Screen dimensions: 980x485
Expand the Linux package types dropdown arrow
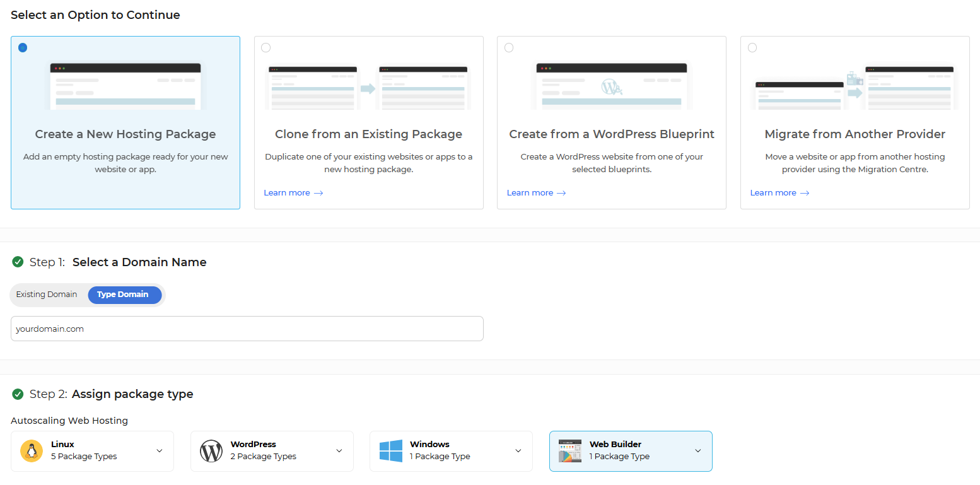click(160, 451)
